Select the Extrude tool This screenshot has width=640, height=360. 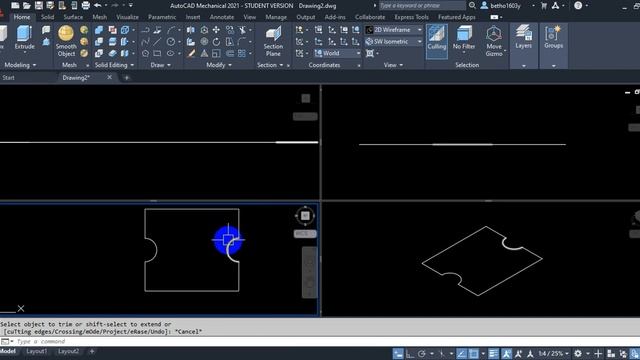click(24, 37)
